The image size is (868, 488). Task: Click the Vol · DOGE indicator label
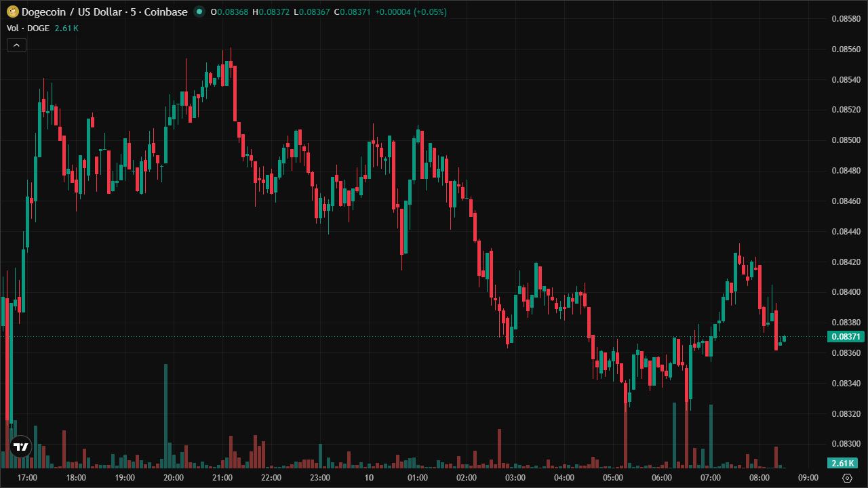tap(28, 28)
